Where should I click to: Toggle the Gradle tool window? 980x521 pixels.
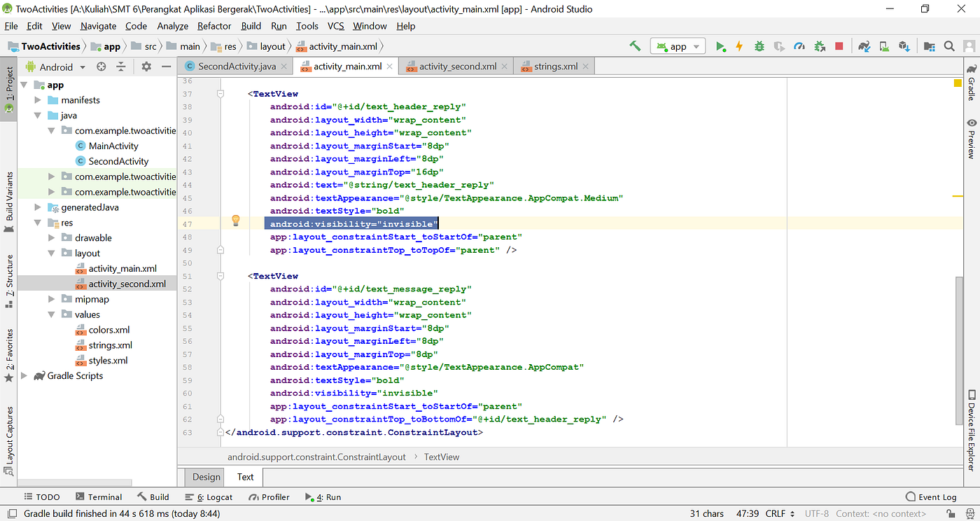coord(972,83)
